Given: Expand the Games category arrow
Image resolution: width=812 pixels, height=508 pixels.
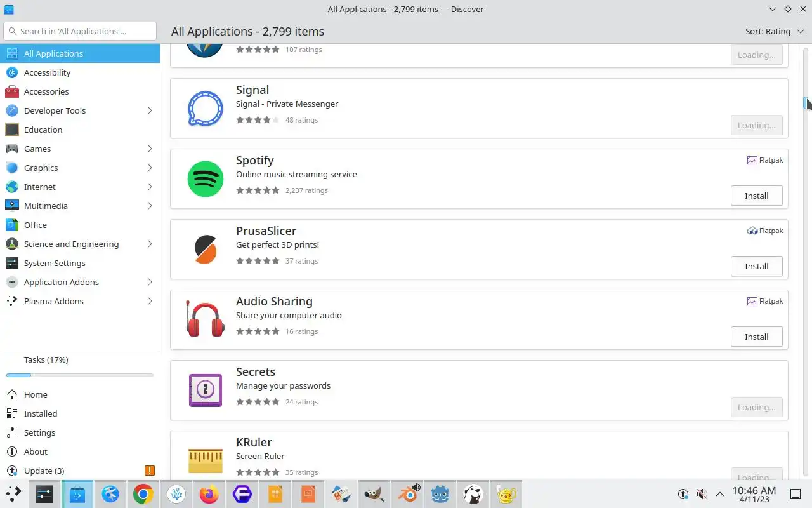Looking at the screenshot, I should (x=150, y=149).
